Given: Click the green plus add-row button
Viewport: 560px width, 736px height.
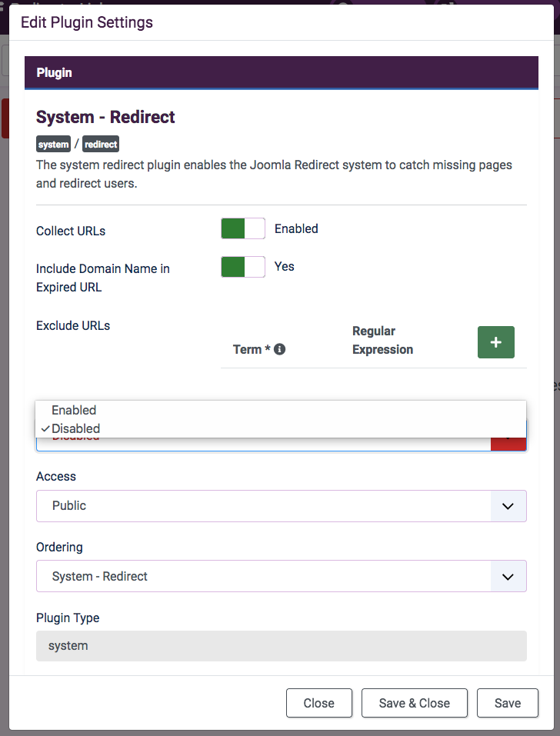Looking at the screenshot, I should (x=495, y=342).
